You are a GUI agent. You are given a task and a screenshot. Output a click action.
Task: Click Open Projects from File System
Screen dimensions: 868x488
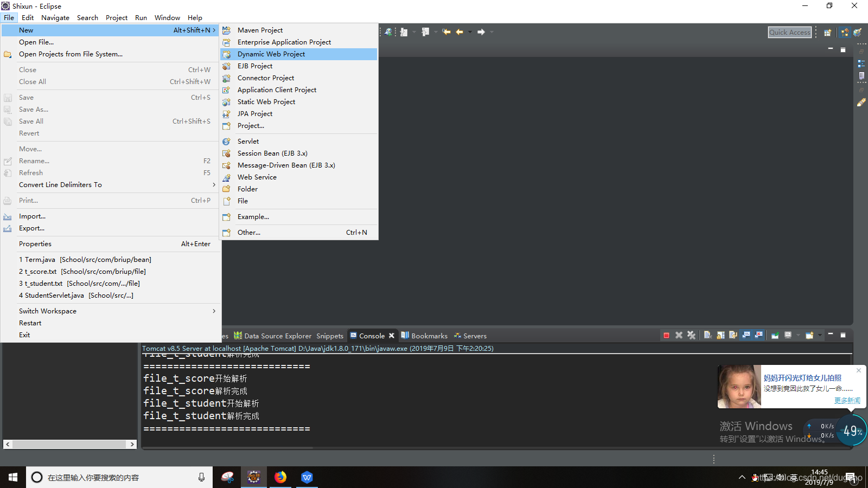tap(110, 54)
